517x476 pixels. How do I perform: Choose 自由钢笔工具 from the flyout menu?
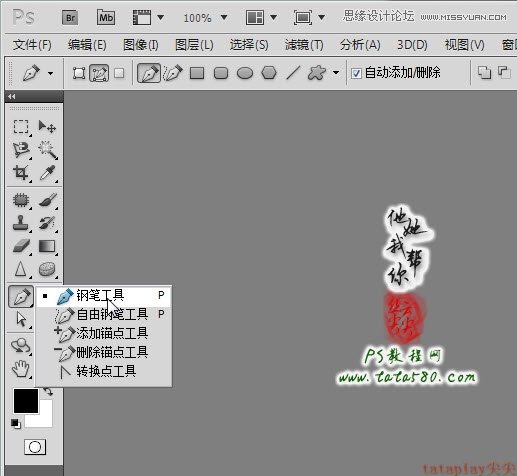point(104,314)
